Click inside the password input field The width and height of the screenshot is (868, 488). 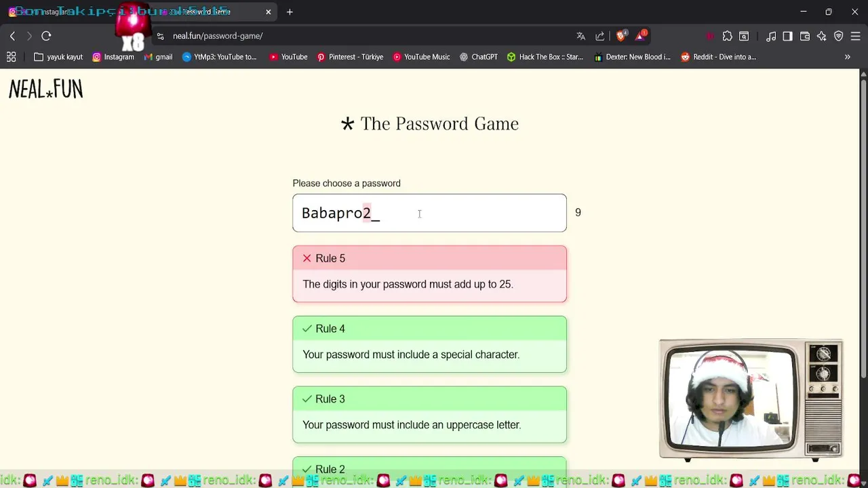point(429,213)
